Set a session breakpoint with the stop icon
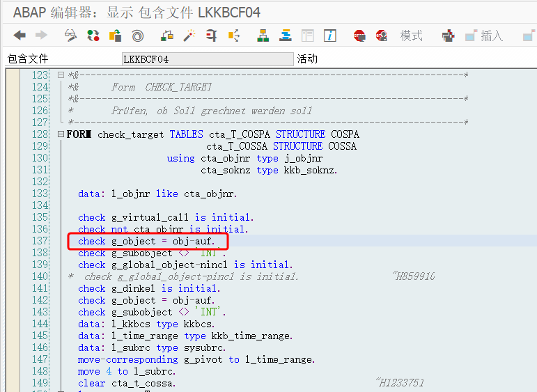537x392 pixels. click(x=359, y=36)
